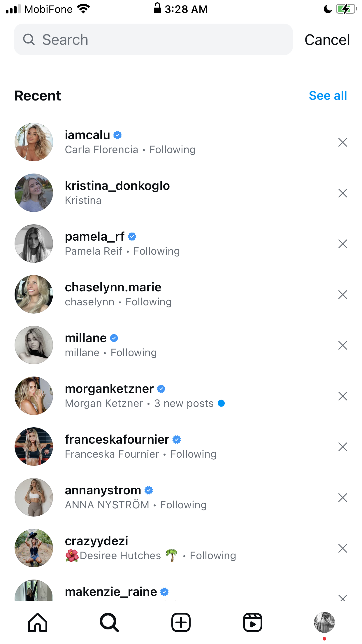Remove chaselynn.marie from recent searches

(343, 295)
